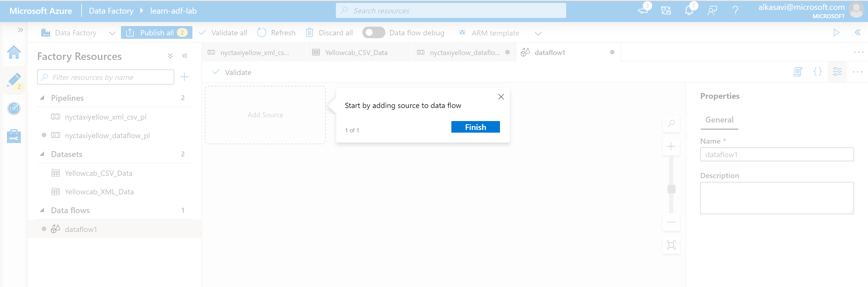Click Validate for the data flow

pos(232,72)
